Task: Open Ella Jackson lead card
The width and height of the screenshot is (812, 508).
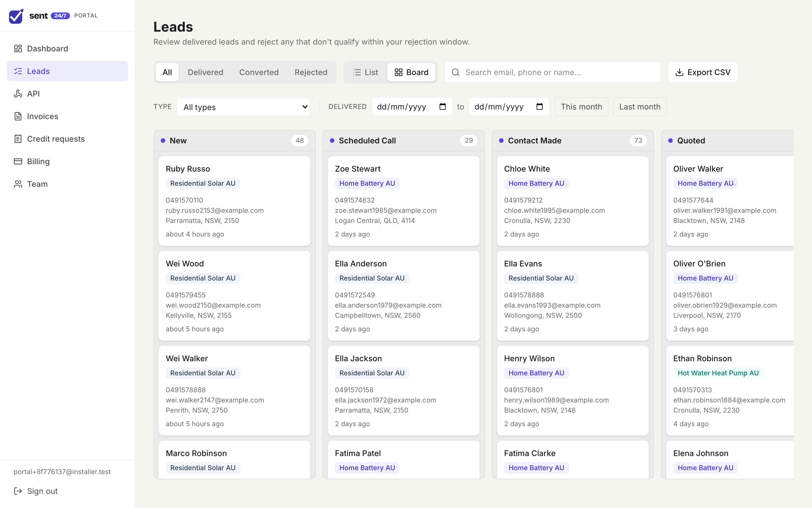Action: 403,390
